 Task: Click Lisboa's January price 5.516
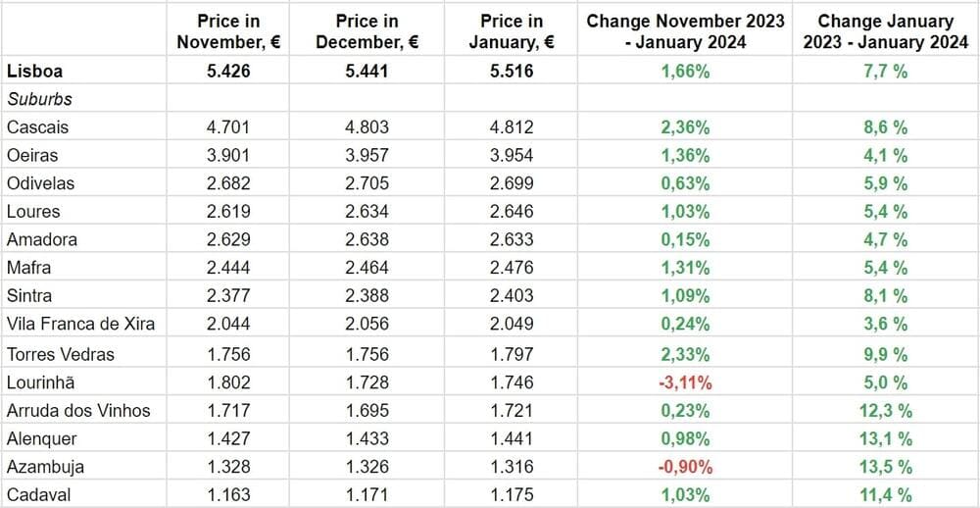[x=512, y=71]
